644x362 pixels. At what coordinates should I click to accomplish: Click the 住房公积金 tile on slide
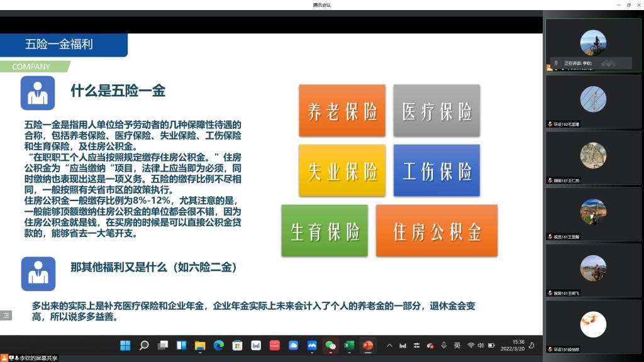tap(436, 231)
